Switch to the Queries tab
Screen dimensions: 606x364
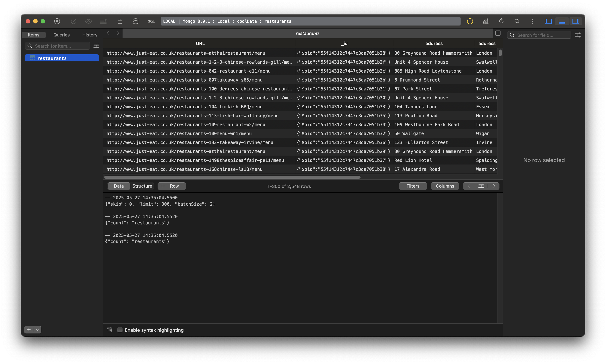click(61, 35)
